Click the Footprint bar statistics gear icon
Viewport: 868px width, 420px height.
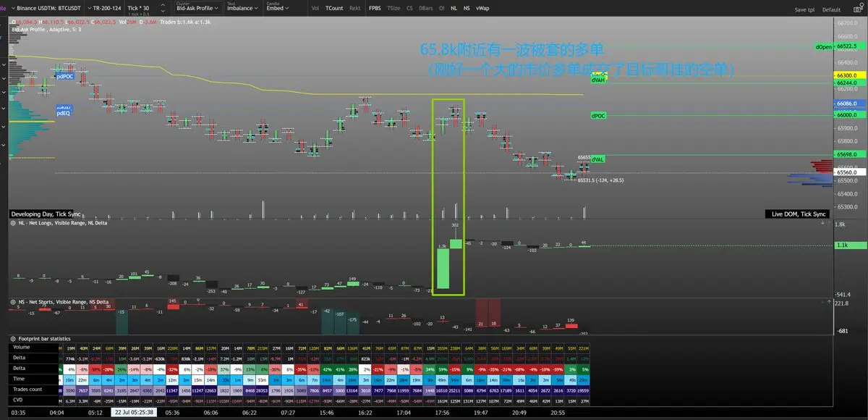(x=14, y=338)
